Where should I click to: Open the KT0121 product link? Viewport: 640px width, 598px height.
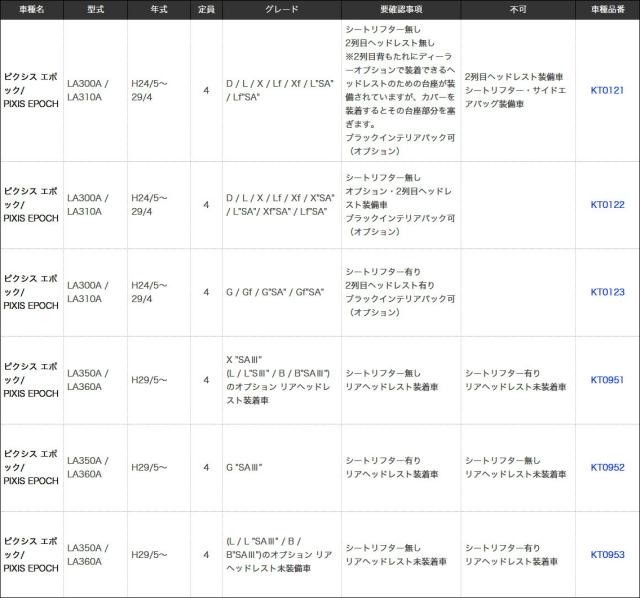pos(606,91)
